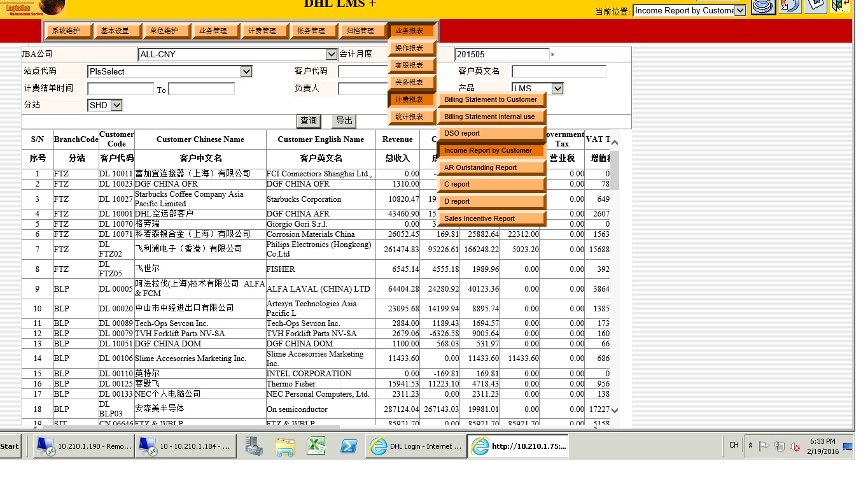Expand the JBA公司 ALL-CNY dropdown
Viewport: 868px width, 489px height.
coord(332,55)
